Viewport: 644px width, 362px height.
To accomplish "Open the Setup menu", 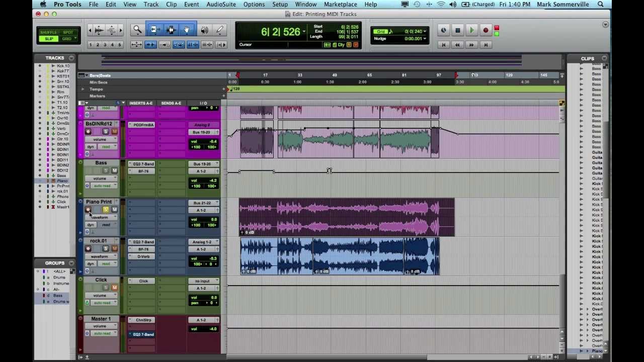I will tap(280, 5).
